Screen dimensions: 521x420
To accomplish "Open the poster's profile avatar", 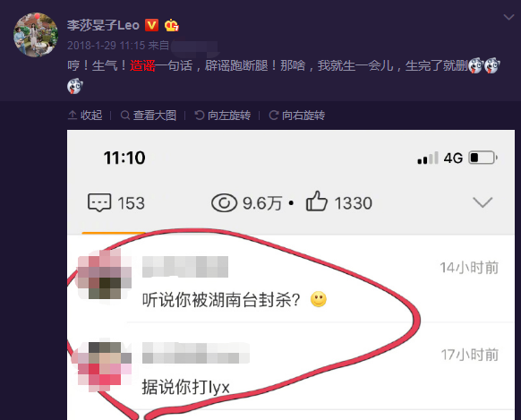I will coord(36,35).
